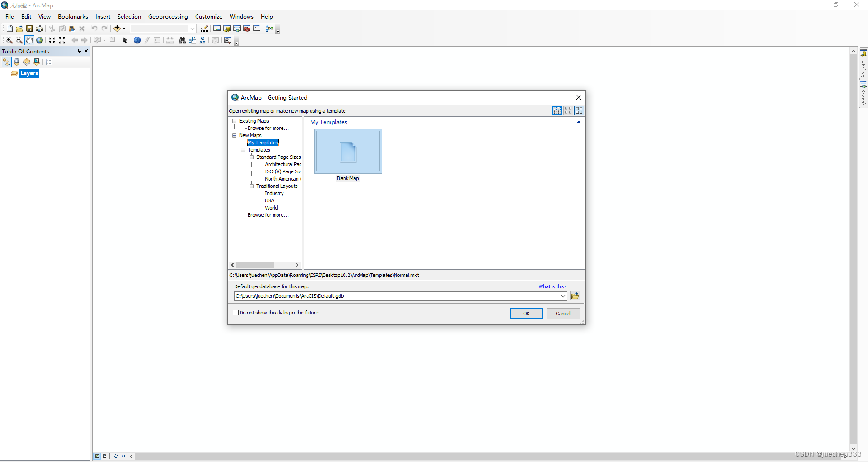Select the Zoom Out tool
868x462 pixels.
(19, 40)
